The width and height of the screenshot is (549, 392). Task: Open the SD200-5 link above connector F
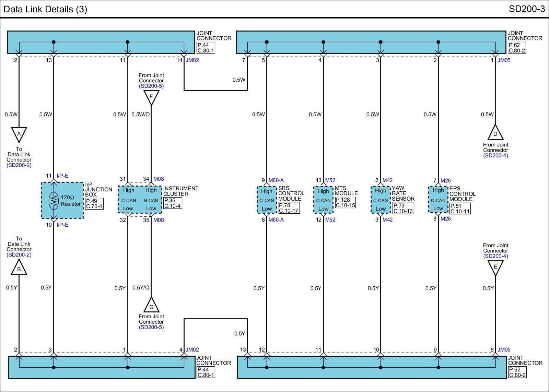151,86
